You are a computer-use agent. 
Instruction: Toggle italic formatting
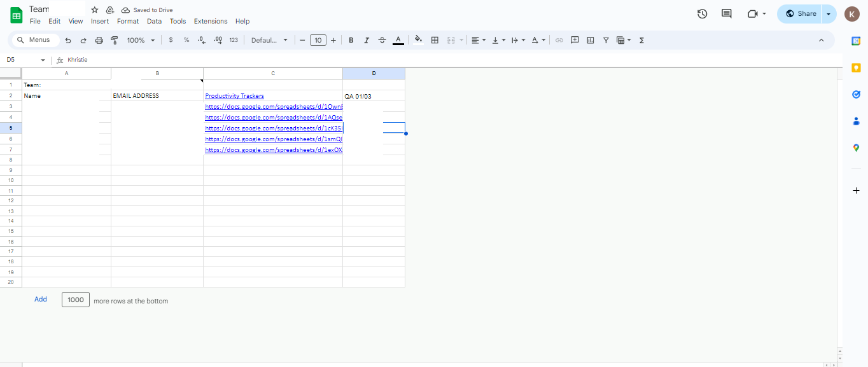click(367, 40)
